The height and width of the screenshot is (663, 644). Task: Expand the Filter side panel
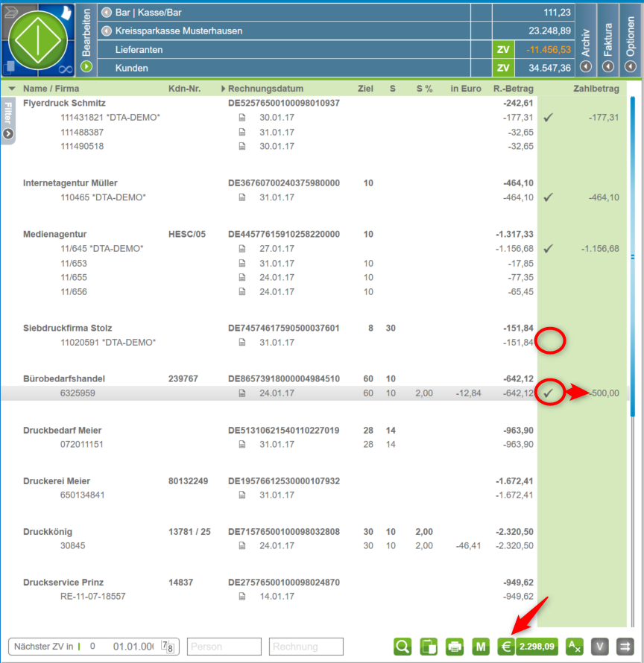tap(8, 133)
